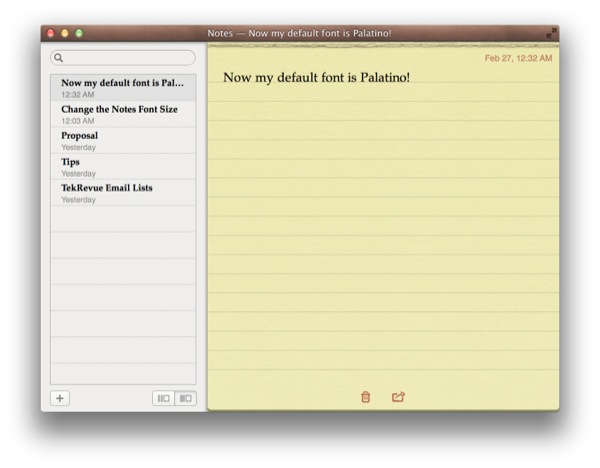Screen dimensions: 600x468
Task: Click the 'Feb 27, 12:32 AM' date stamp
Action: point(518,58)
